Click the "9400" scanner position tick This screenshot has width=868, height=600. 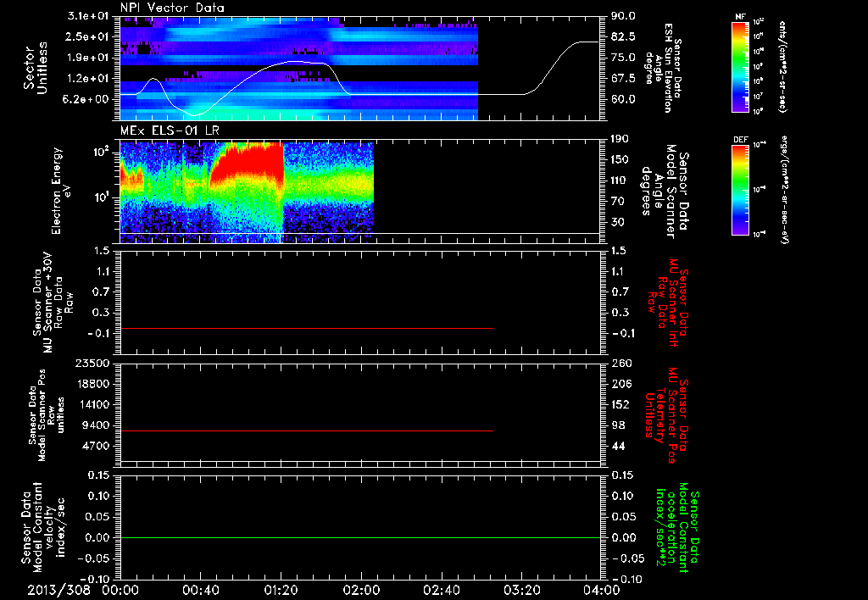tap(97, 425)
